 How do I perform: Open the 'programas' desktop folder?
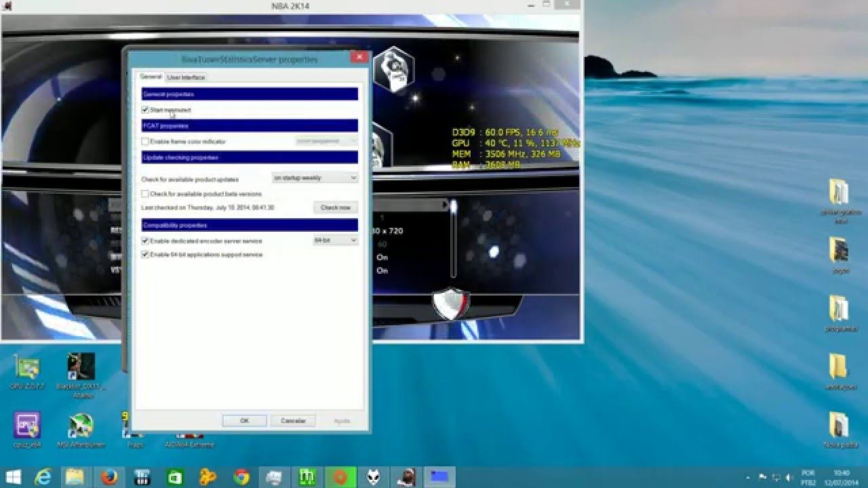click(x=840, y=314)
